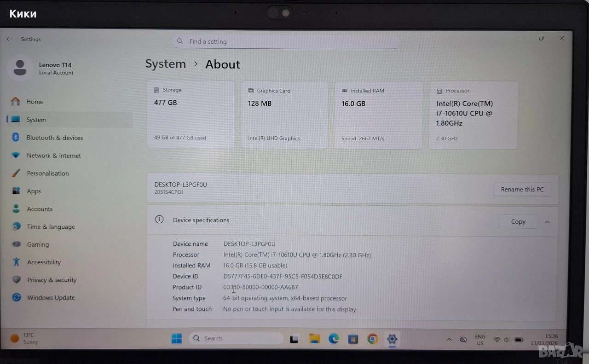589x364 pixels.
Task: Open Network & internet settings
Action: pos(53,156)
